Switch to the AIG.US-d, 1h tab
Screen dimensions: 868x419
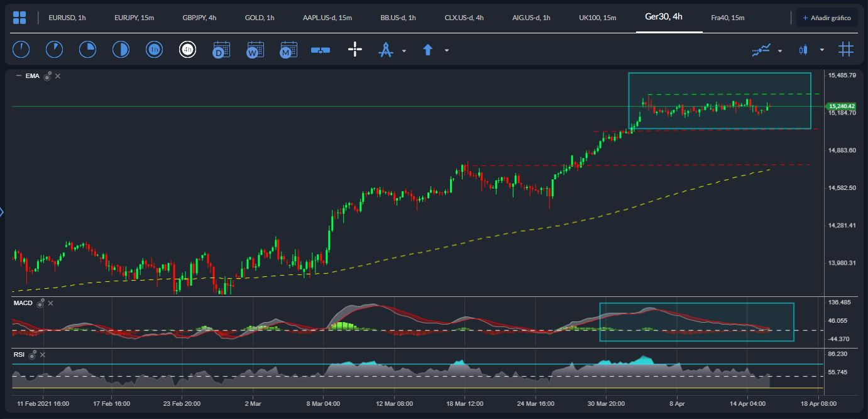pyautogui.click(x=531, y=18)
